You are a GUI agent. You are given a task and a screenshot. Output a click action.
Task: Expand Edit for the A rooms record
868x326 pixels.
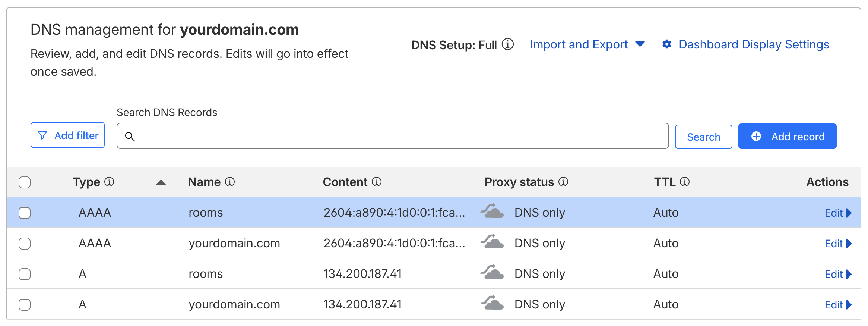838,274
